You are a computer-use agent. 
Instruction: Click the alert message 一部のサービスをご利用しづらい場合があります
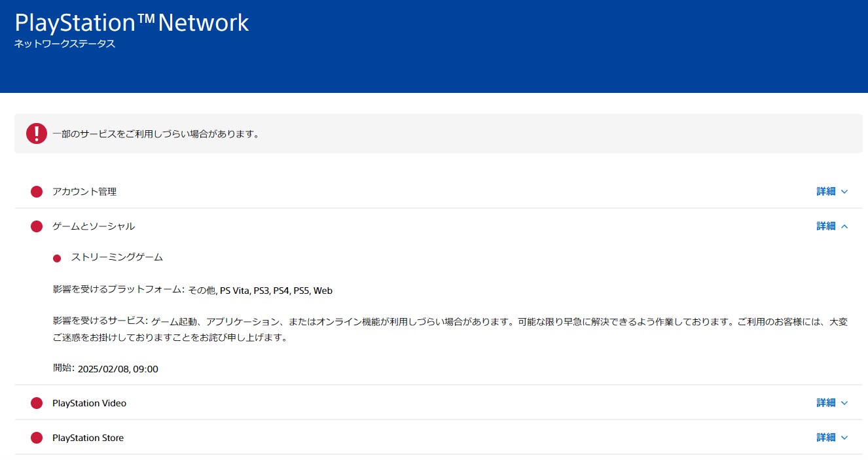[x=156, y=134]
